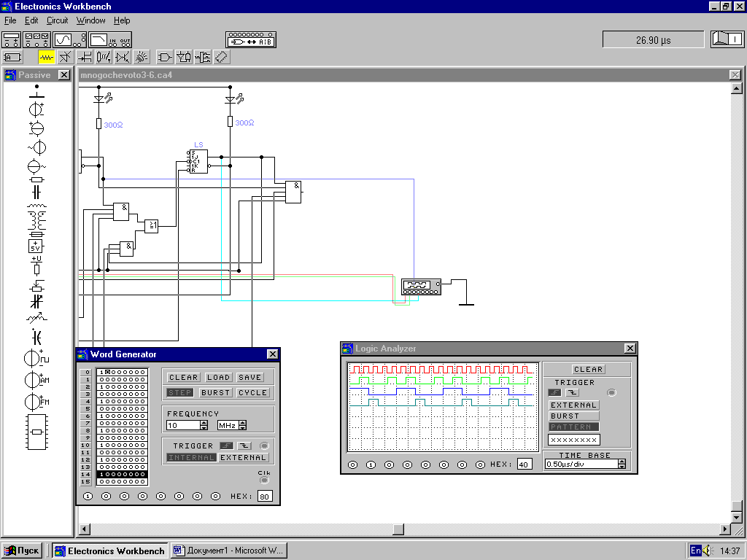
Task: Pick the FM source component in Passive panel
Action: [36, 402]
